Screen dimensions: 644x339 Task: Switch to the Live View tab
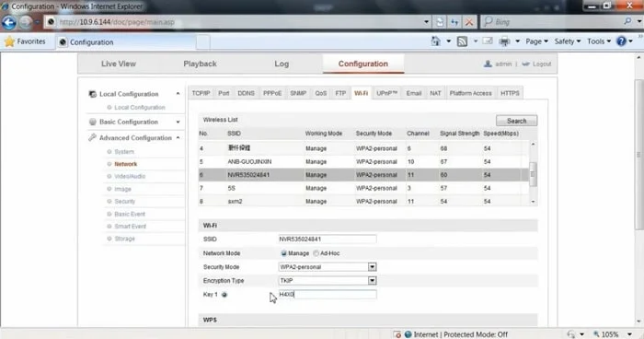[119, 64]
